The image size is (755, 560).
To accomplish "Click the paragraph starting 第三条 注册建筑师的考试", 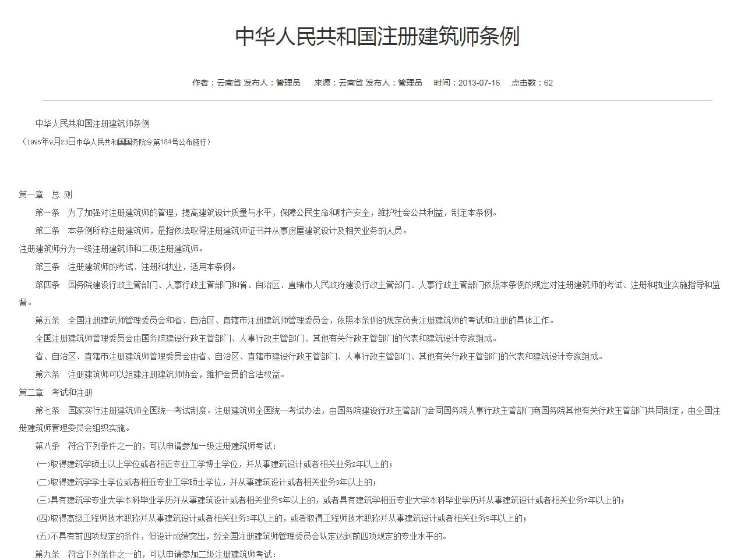I will [x=136, y=267].
